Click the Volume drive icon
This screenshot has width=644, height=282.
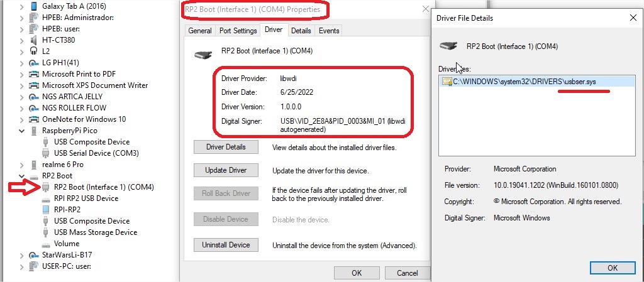(x=47, y=244)
